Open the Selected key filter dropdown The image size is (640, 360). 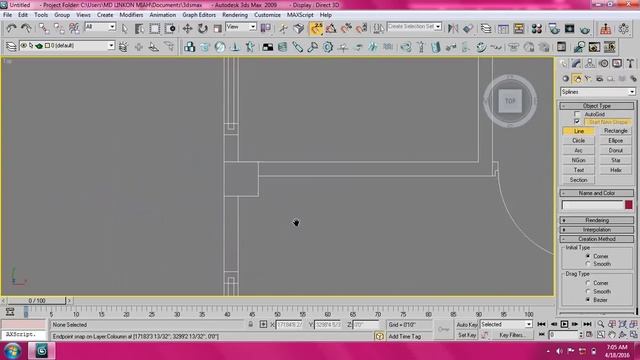506,324
